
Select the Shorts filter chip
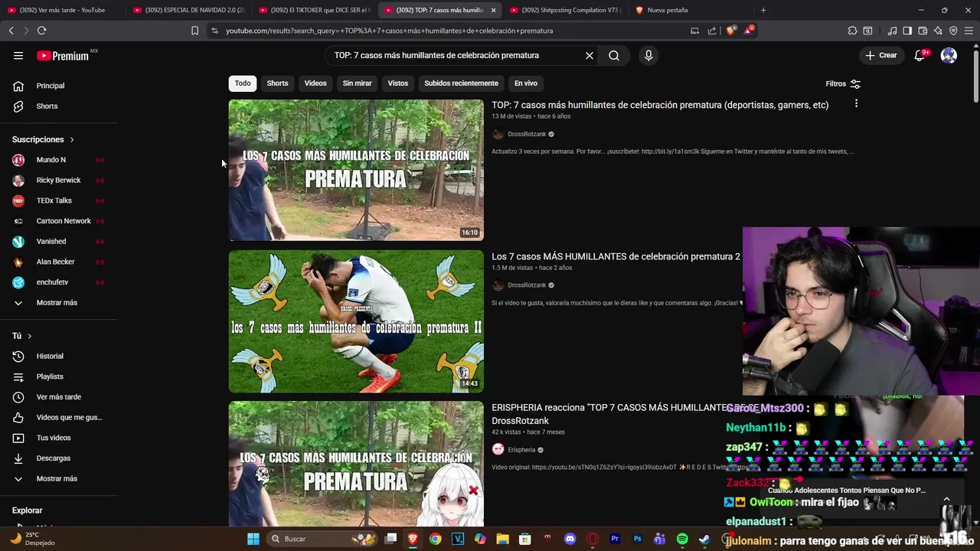pos(277,83)
